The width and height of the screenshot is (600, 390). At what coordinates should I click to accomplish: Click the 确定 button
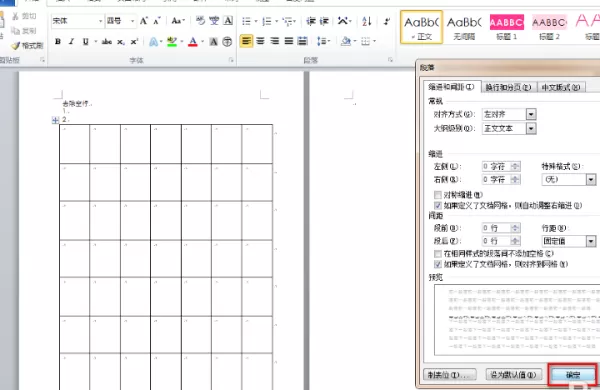[573, 375]
